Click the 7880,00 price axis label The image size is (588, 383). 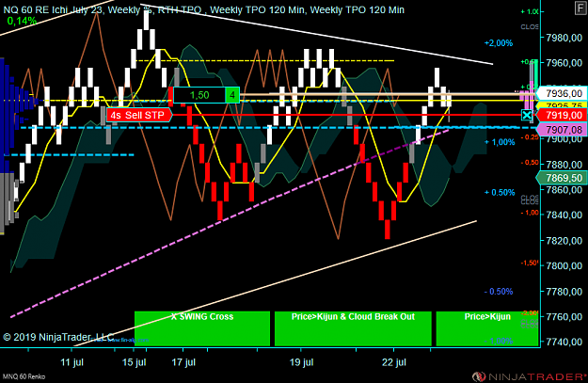point(564,165)
